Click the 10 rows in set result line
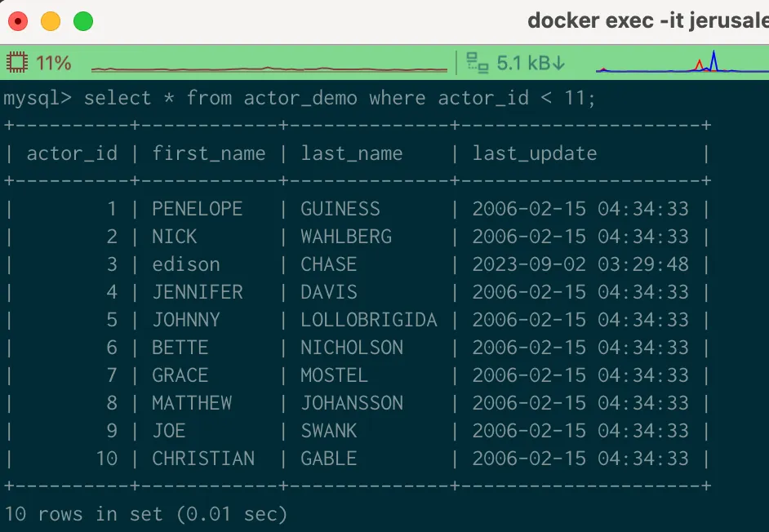 click(x=145, y=514)
